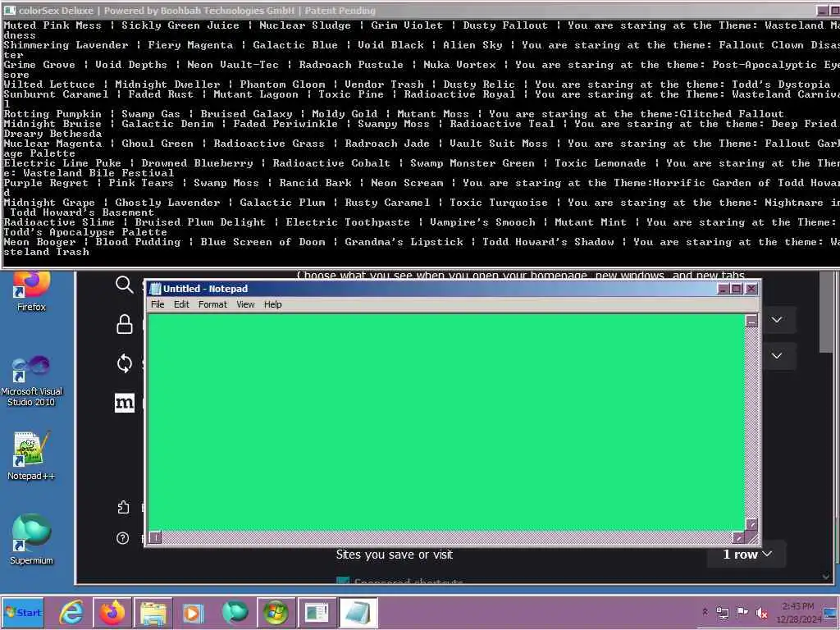Click the colorSex Deluxe window title icon
This screenshot has width=840, height=630.
pos(9,10)
